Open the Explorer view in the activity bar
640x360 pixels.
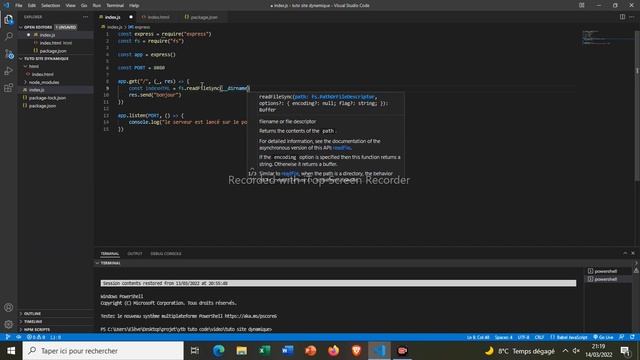tap(9, 19)
